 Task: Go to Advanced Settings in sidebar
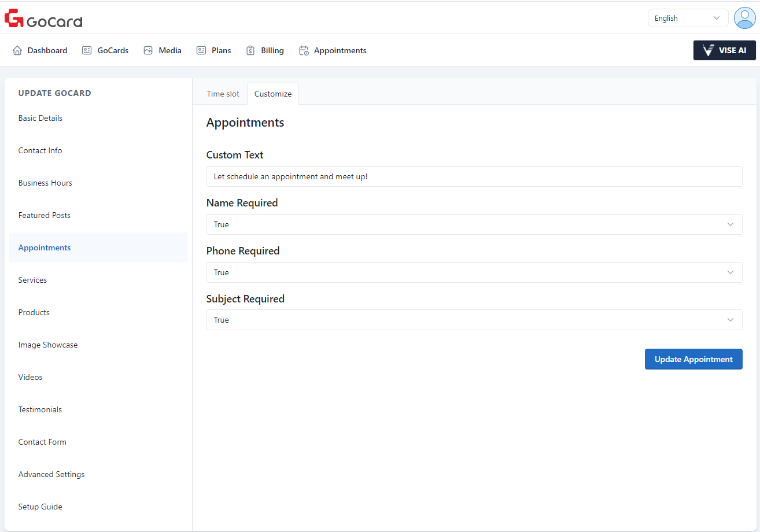tap(51, 474)
